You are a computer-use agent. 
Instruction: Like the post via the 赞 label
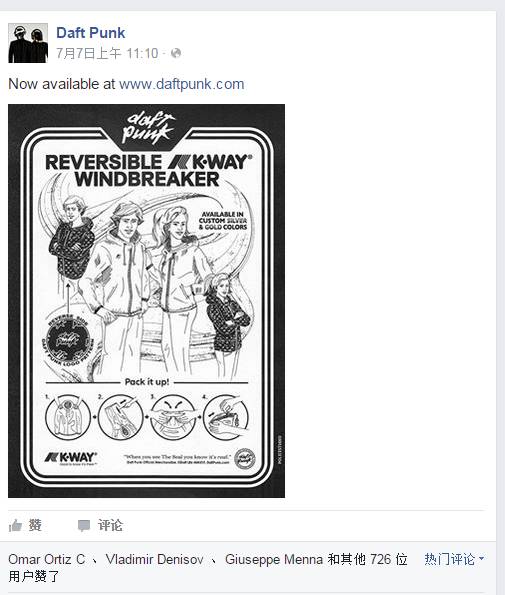coord(35,526)
